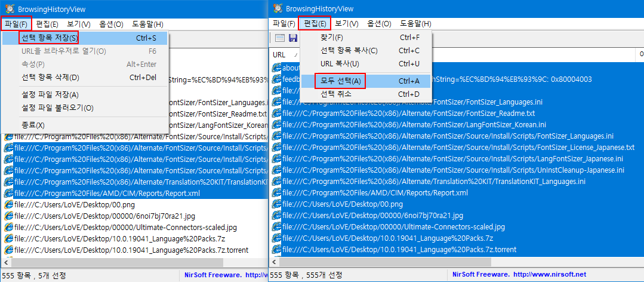
Task: Click IE icon of Language%20Packs.7z.torrent row in left window
Action: (8, 250)
